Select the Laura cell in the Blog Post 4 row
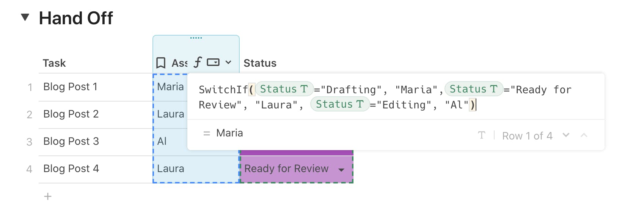Viewport: 644px width, 210px height. (196, 169)
